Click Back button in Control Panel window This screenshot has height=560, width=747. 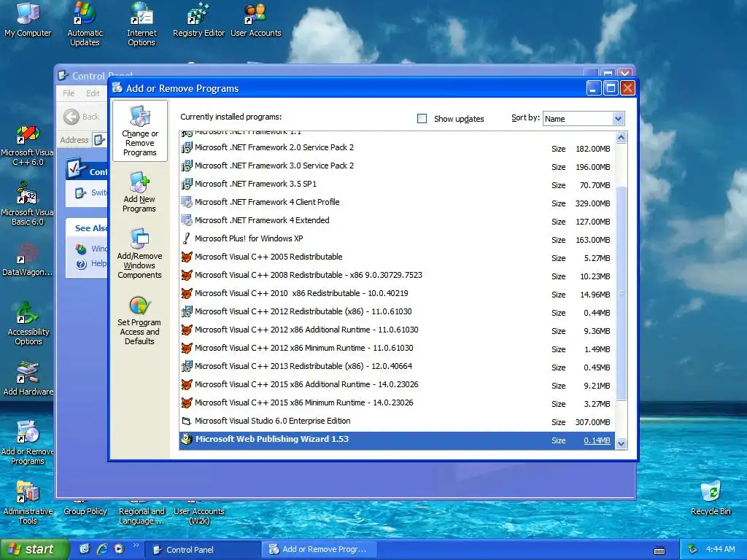pyautogui.click(x=82, y=117)
